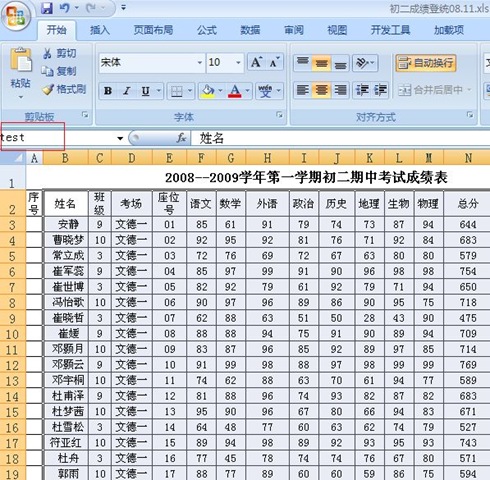
Task: Align text to middle vertically
Action: [321, 63]
